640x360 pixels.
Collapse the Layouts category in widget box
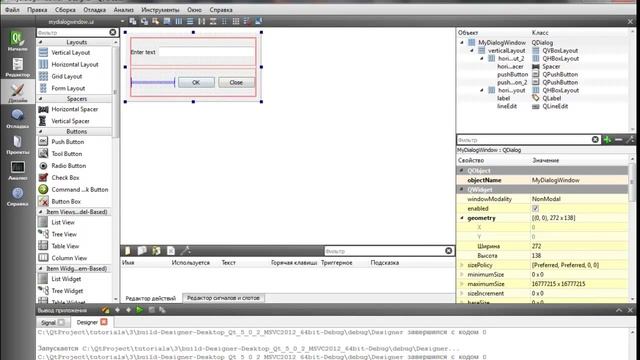(x=40, y=42)
